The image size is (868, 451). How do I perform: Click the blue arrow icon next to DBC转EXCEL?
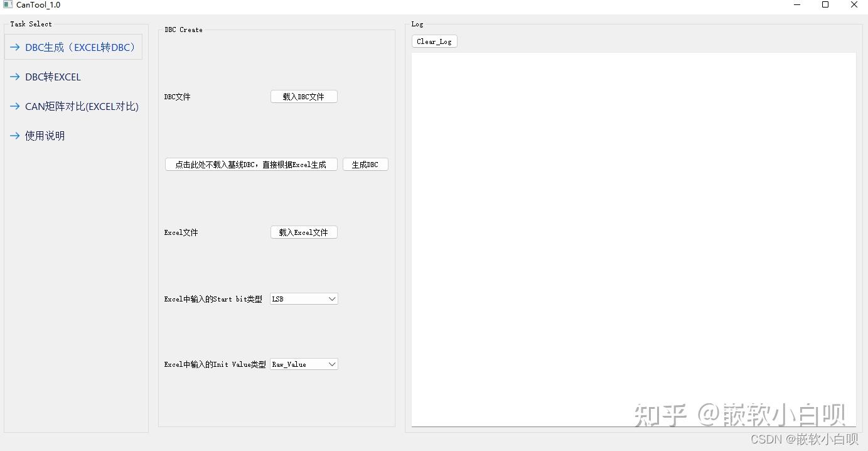tap(14, 77)
